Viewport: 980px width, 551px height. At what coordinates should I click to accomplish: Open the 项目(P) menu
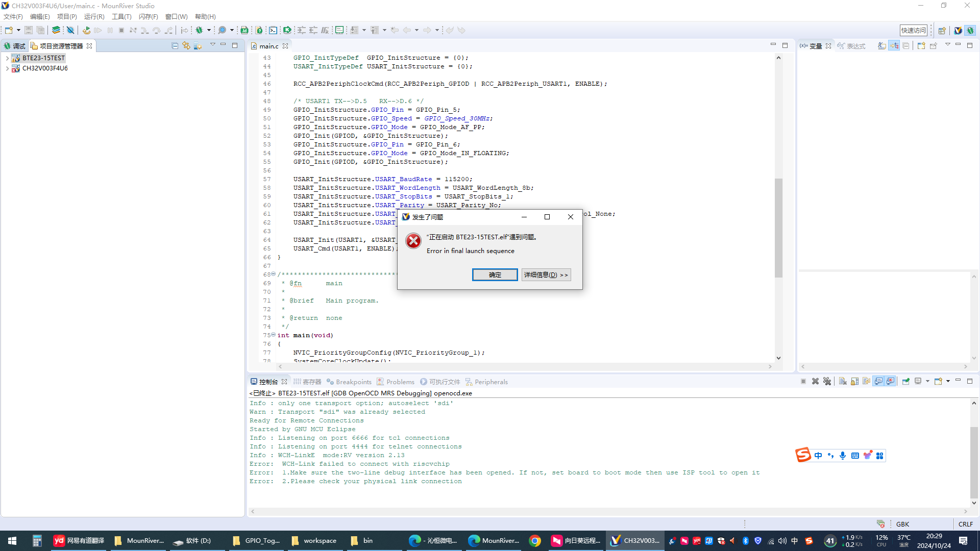67,17
